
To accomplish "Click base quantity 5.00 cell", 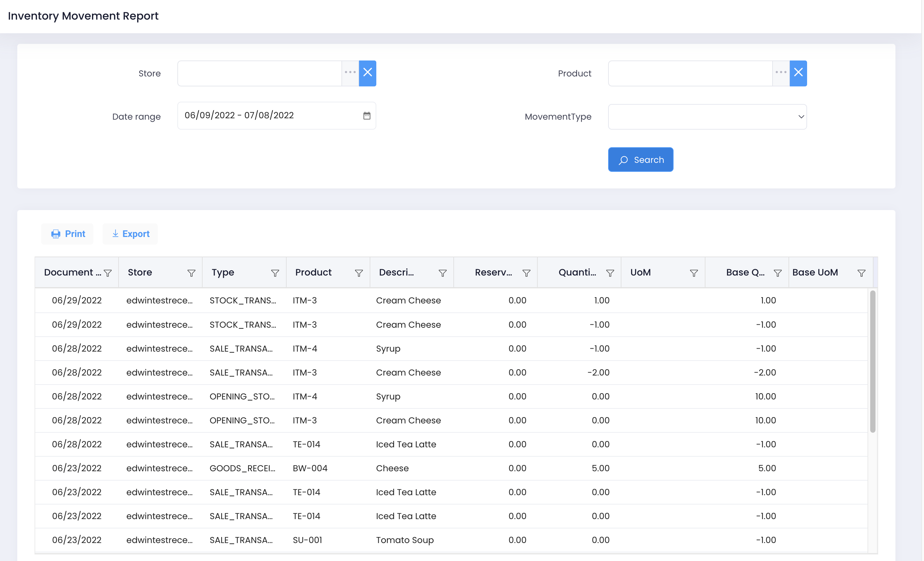I will pos(767,468).
